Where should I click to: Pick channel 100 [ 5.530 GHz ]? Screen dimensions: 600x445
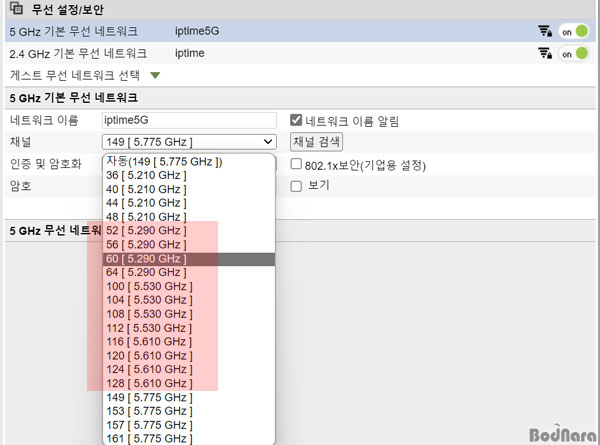189,286
